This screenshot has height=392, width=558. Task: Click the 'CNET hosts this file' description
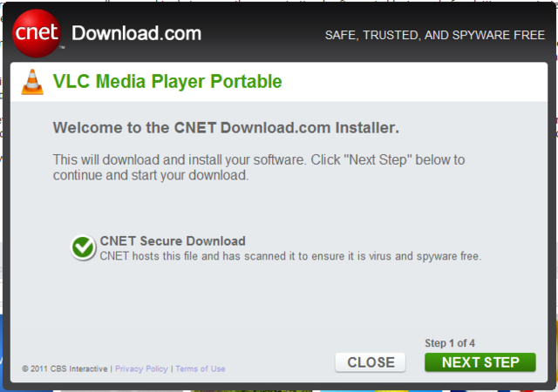290,256
